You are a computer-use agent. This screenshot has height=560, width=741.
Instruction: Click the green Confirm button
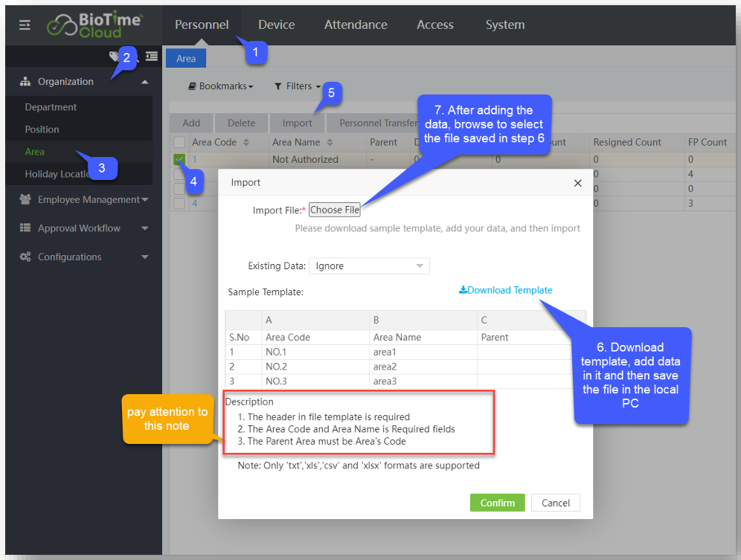[x=497, y=503]
